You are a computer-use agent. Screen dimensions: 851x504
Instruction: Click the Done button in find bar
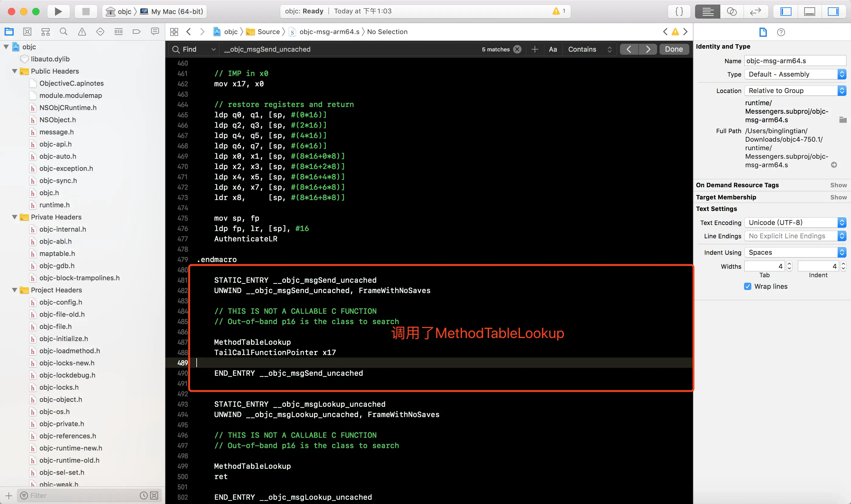(x=674, y=49)
